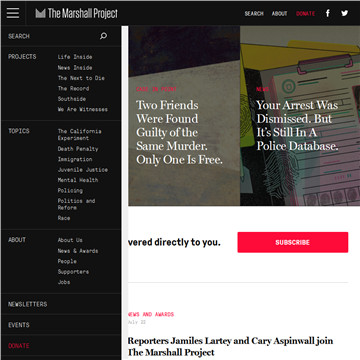Open We Are Witnesses link
The height and width of the screenshot is (360, 360).
[83, 109]
